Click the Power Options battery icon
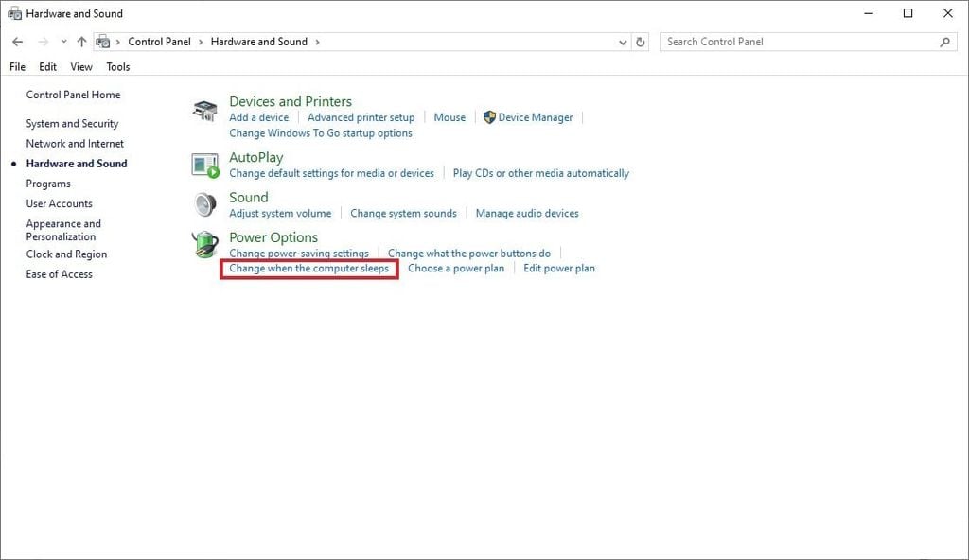Screen dimensions: 969x560 point(205,245)
